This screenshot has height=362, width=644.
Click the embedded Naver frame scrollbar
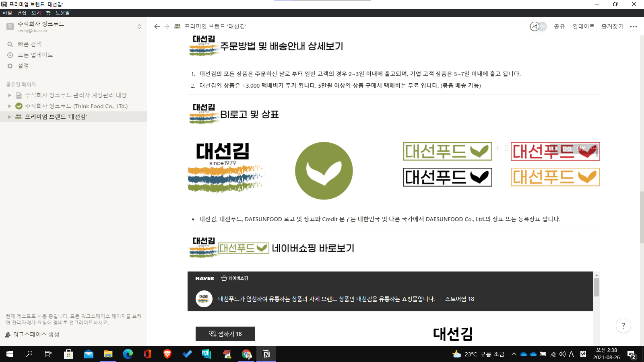(x=597, y=287)
